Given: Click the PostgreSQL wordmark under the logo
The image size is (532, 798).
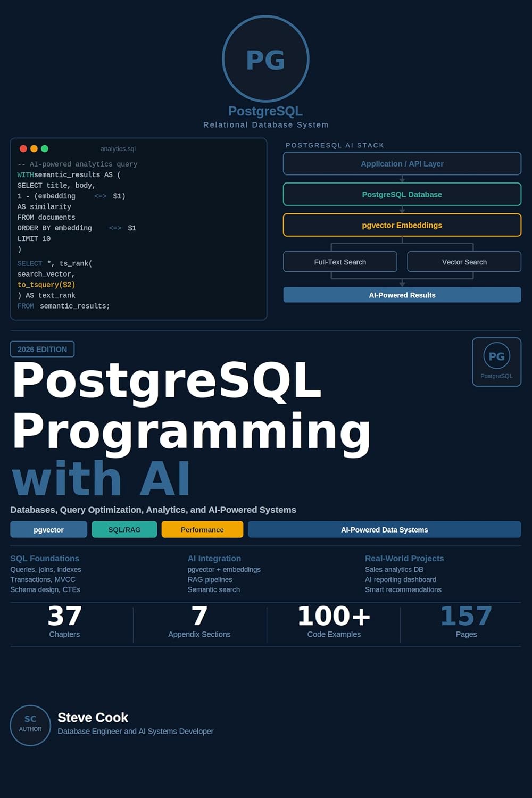Looking at the screenshot, I should point(265,111).
